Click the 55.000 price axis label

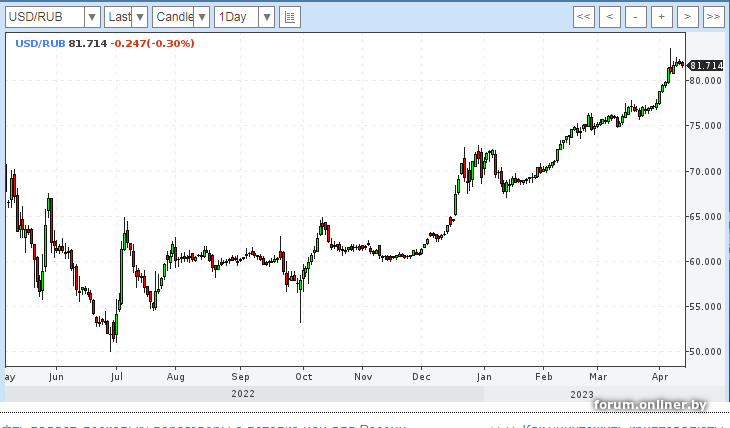click(x=706, y=306)
